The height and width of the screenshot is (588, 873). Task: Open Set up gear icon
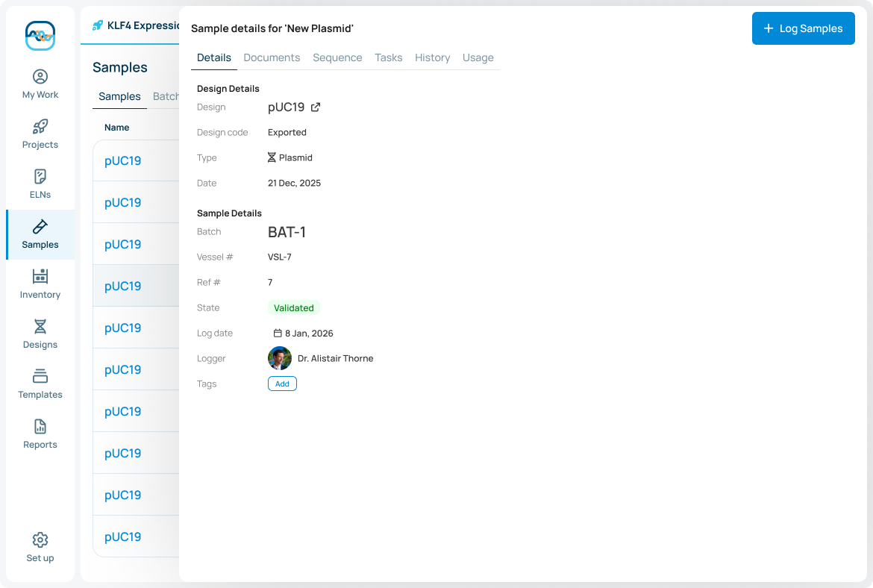point(40,539)
